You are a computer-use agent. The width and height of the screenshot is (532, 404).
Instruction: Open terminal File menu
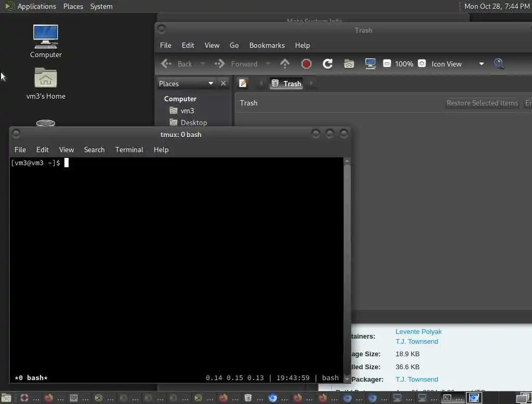tap(20, 150)
